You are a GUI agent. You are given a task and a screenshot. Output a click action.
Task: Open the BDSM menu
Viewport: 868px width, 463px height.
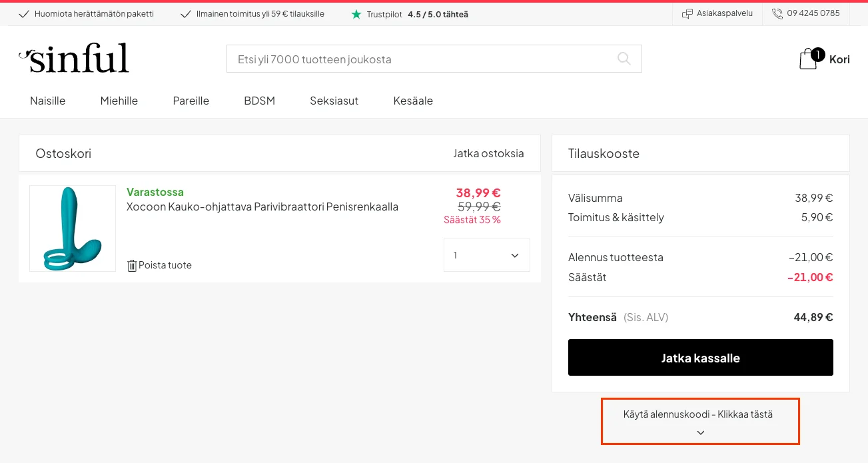pos(260,101)
